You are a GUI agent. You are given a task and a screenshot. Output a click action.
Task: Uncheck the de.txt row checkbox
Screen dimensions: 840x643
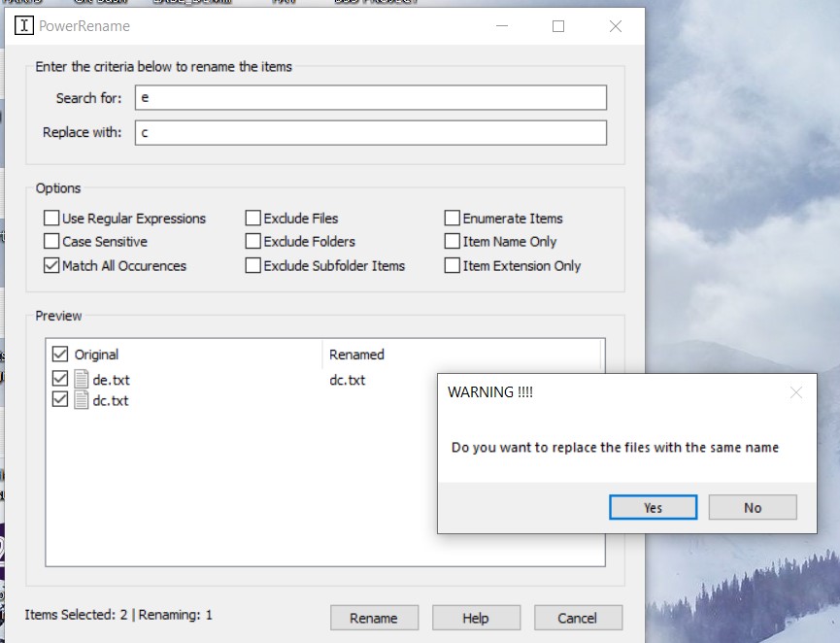(60, 378)
